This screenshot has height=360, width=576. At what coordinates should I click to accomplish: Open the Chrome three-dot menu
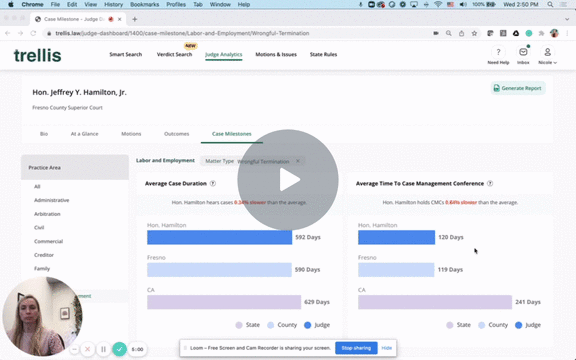[x=567, y=33]
